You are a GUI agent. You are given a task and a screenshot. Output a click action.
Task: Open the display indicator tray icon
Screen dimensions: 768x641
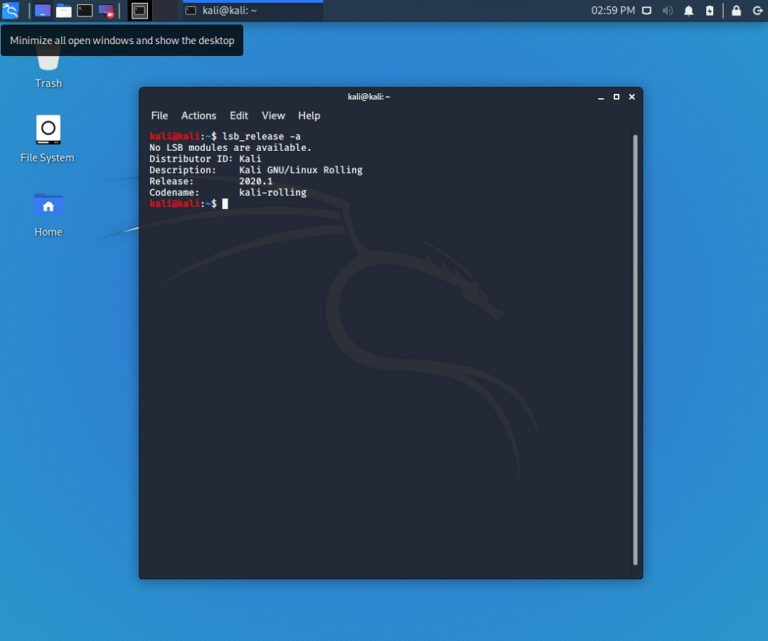tap(647, 10)
